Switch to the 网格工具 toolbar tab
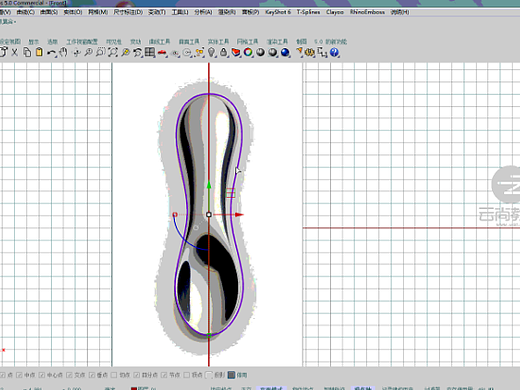The width and height of the screenshot is (520, 390). [x=247, y=42]
